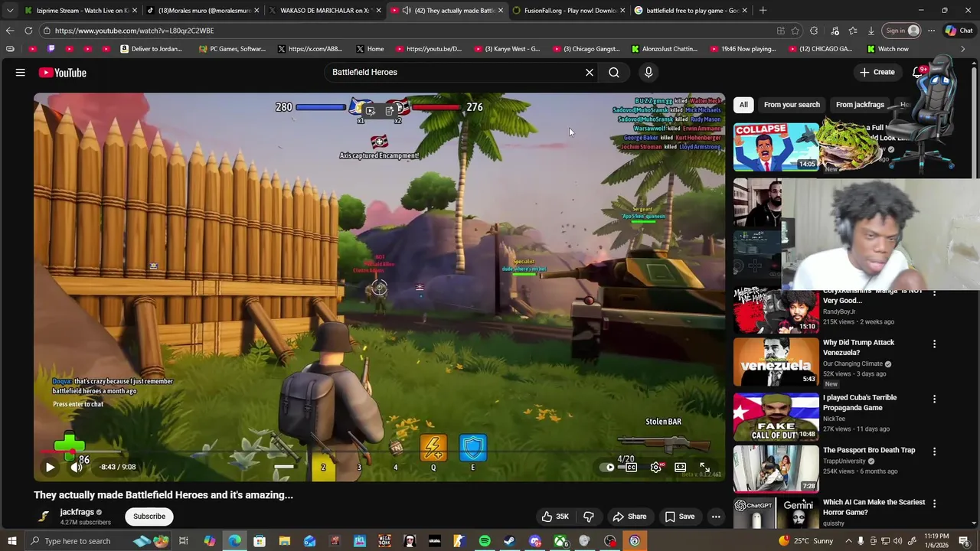Open YouTube hamburger guide menu

point(21,72)
